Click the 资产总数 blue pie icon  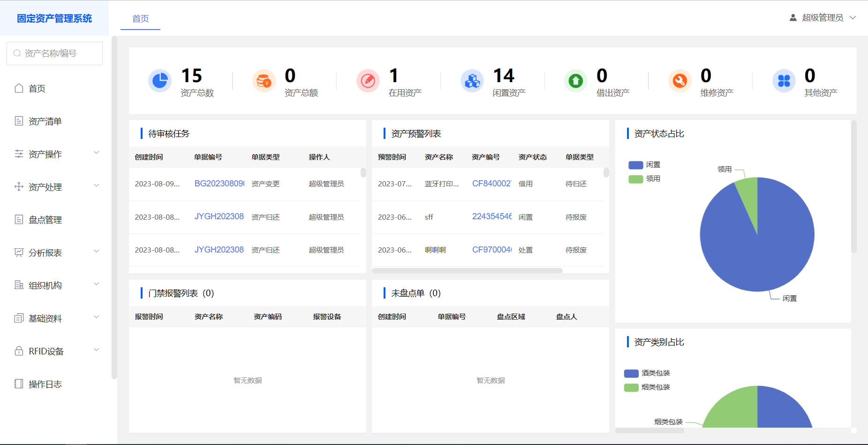pos(160,81)
